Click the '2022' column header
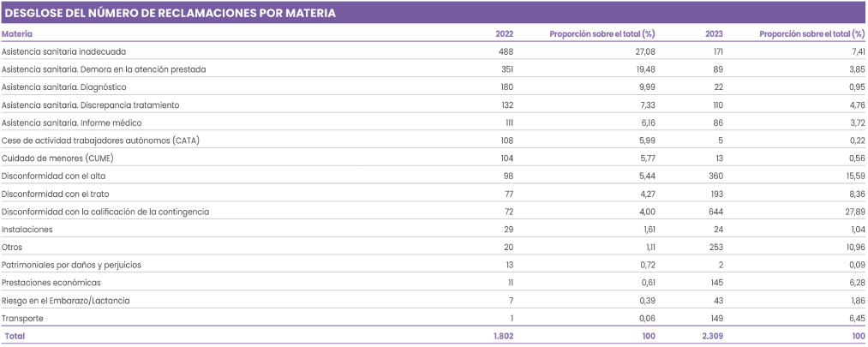 (x=505, y=34)
